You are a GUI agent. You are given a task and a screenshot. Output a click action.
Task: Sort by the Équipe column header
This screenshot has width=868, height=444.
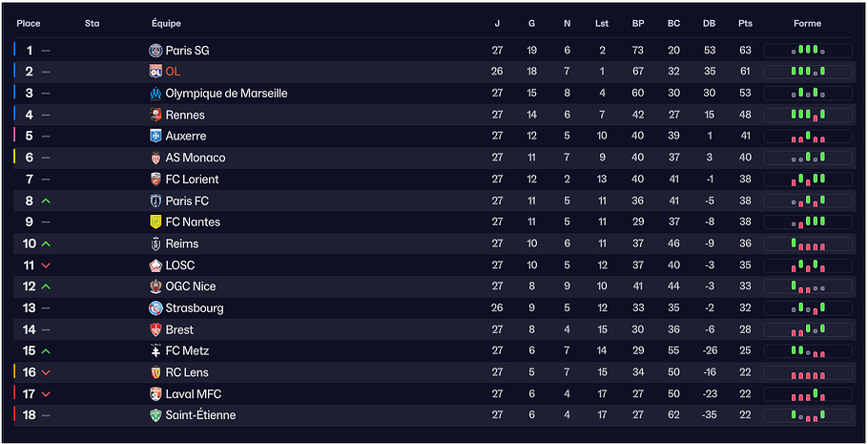click(166, 24)
